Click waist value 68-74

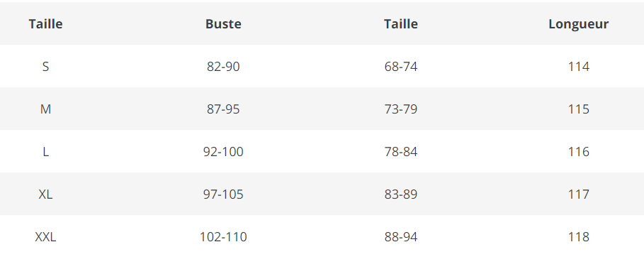[x=401, y=66]
